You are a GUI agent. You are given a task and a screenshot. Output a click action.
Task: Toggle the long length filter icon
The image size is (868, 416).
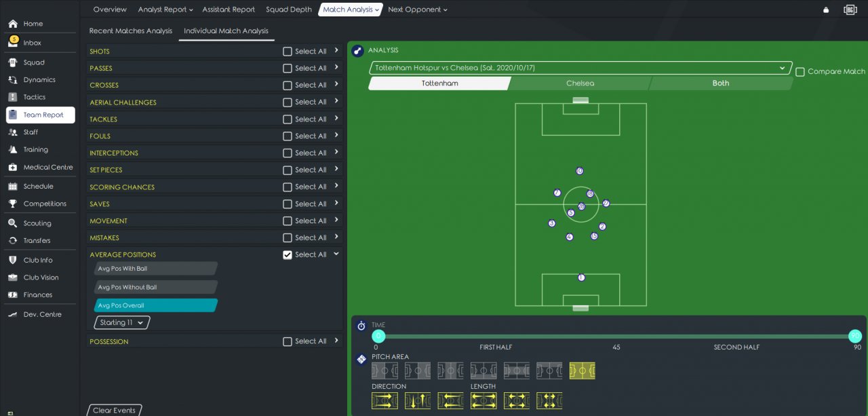(484, 400)
